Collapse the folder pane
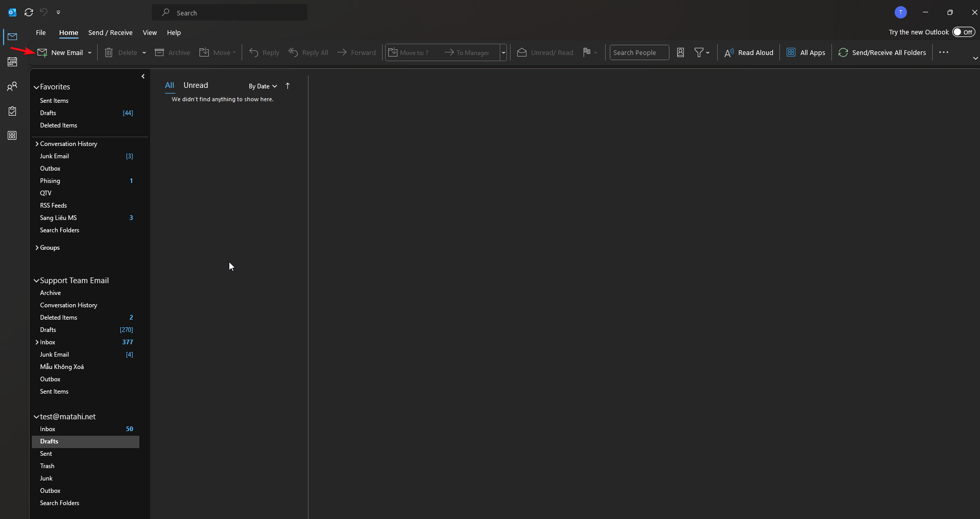Image resolution: width=980 pixels, height=519 pixels. (143, 77)
